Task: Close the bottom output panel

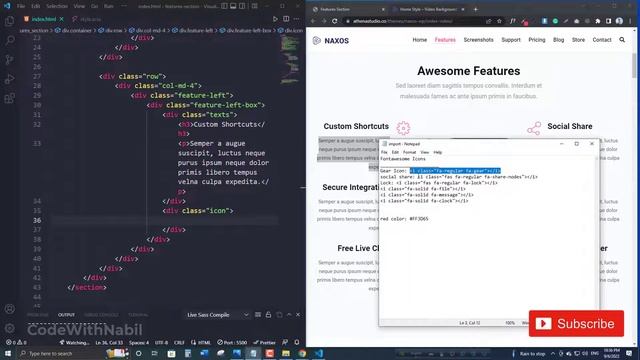Action: tap(298, 315)
